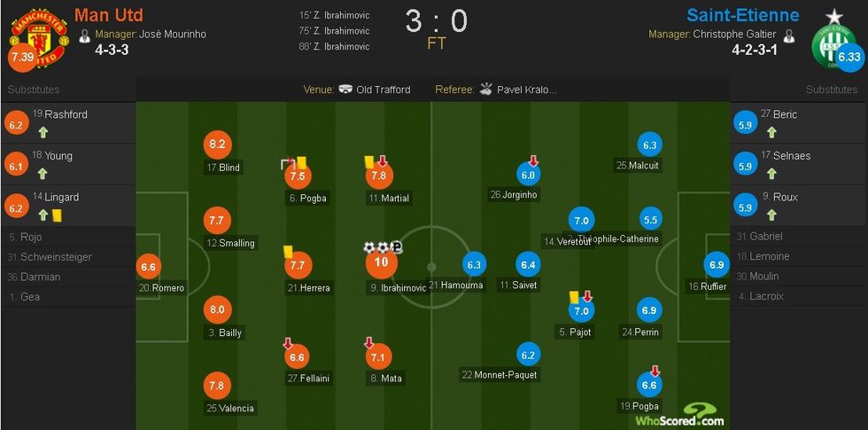Image resolution: width=868 pixels, height=430 pixels.
Task: Click the WhoScored.com logo
Action: [x=679, y=414]
